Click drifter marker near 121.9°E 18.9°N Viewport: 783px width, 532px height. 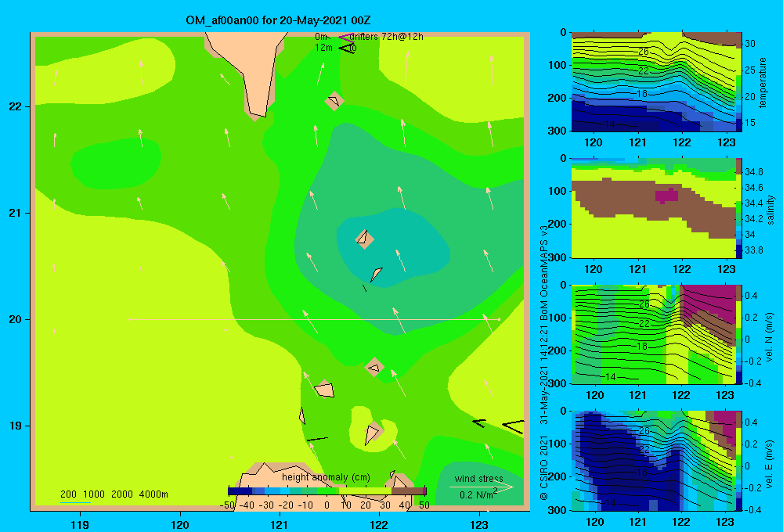[x=373, y=433]
